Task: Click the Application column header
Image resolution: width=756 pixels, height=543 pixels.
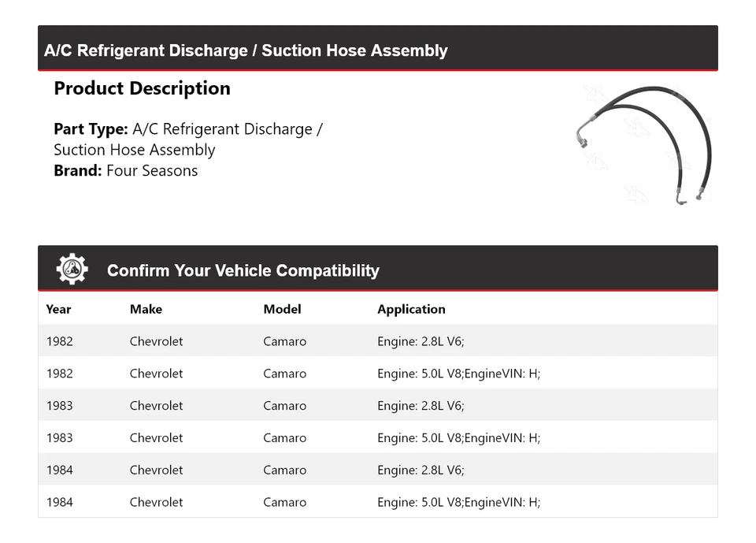Action: click(x=411, y=309)
